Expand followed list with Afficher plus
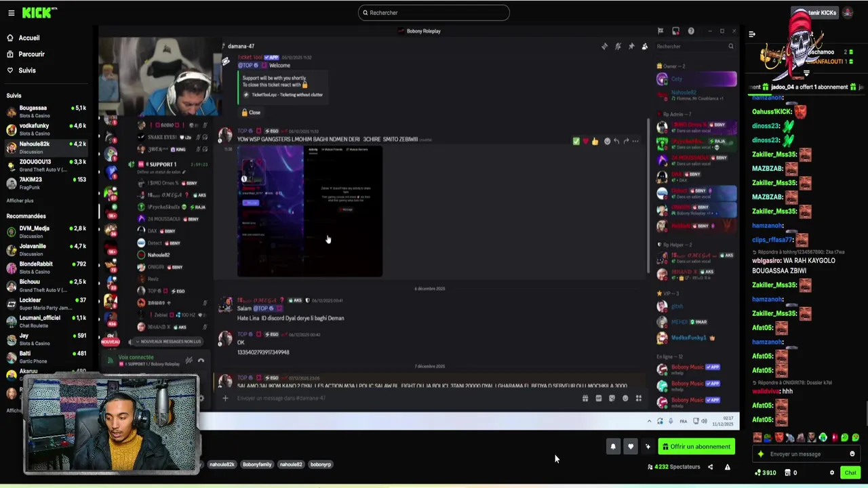The image size is (868, 488). coord(20,201)
